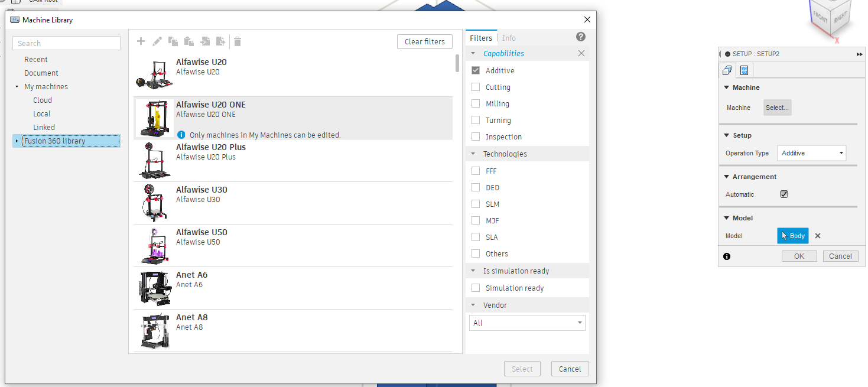Screen dimensions: 868x387
Task: Click the copy machine icon in toolbar
Action: tap(173, 41)
